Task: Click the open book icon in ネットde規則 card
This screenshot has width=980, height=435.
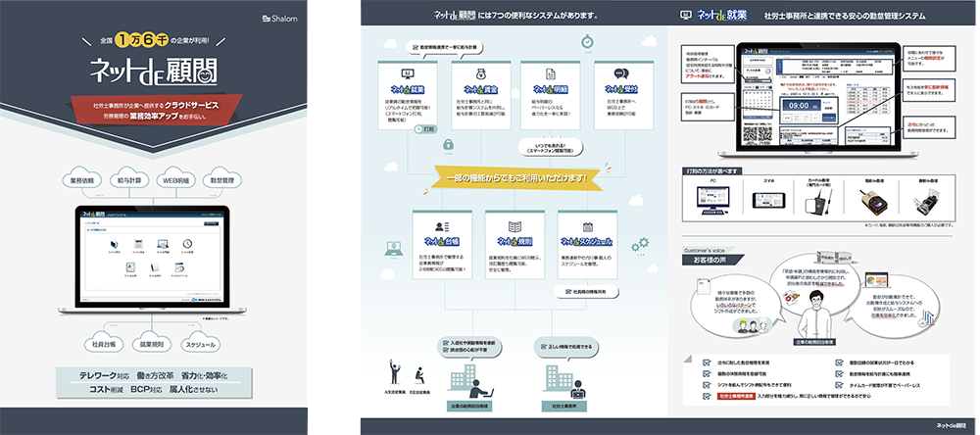Action: [x=515, y=227]
